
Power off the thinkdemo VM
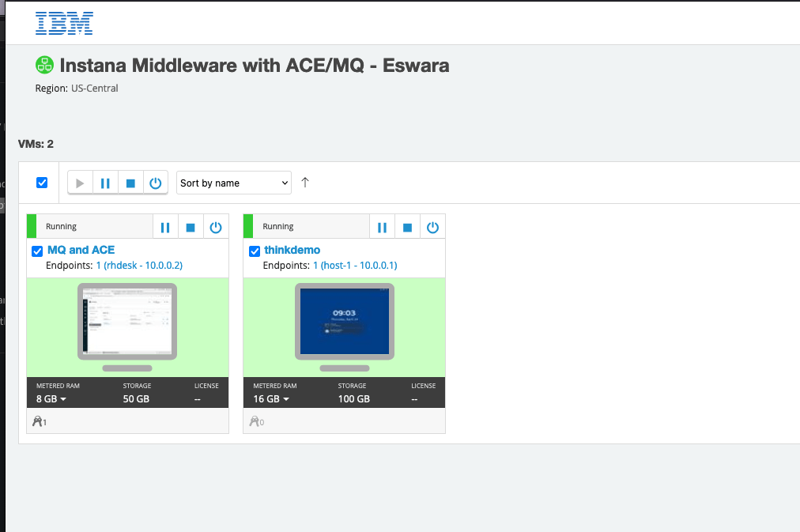pos(432,227)
